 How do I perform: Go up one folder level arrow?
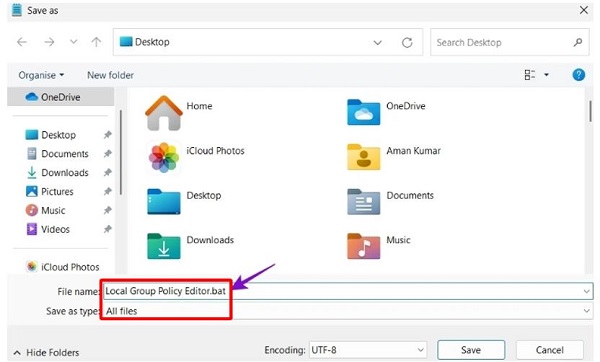coord(96,42)
